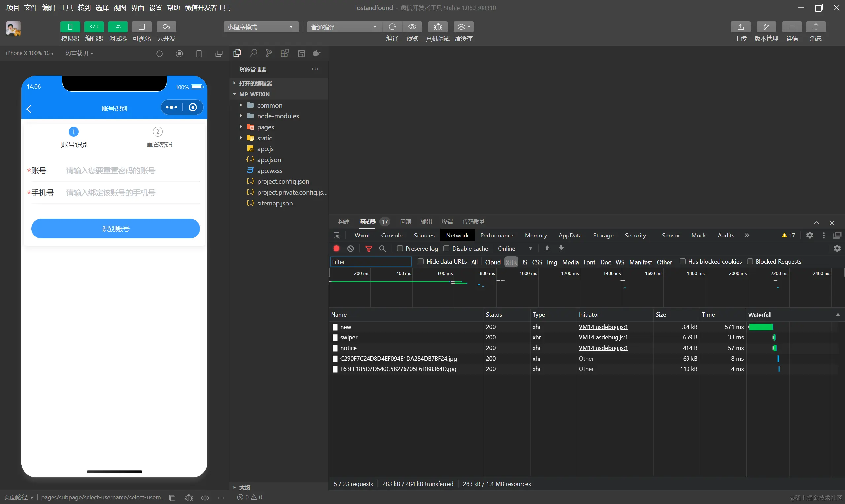
Task: Switch to the Console tab
Action: (x=392, y=236)
